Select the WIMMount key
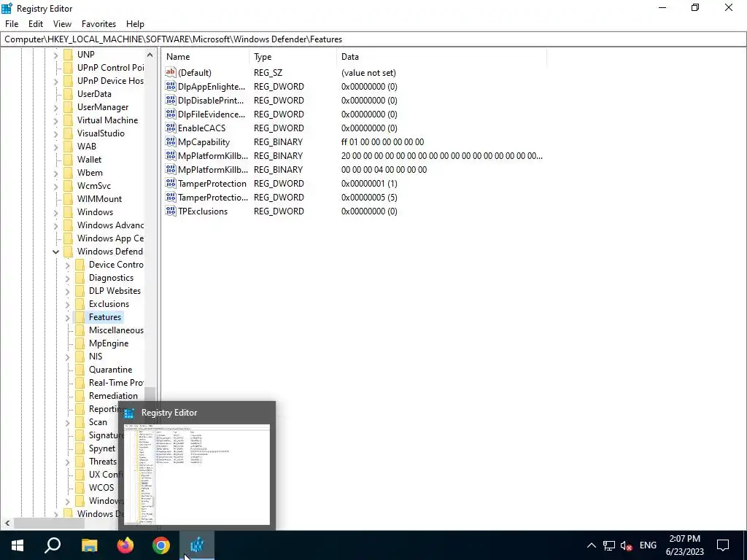This screenshot has height=560, width=747. coord(99,198)
